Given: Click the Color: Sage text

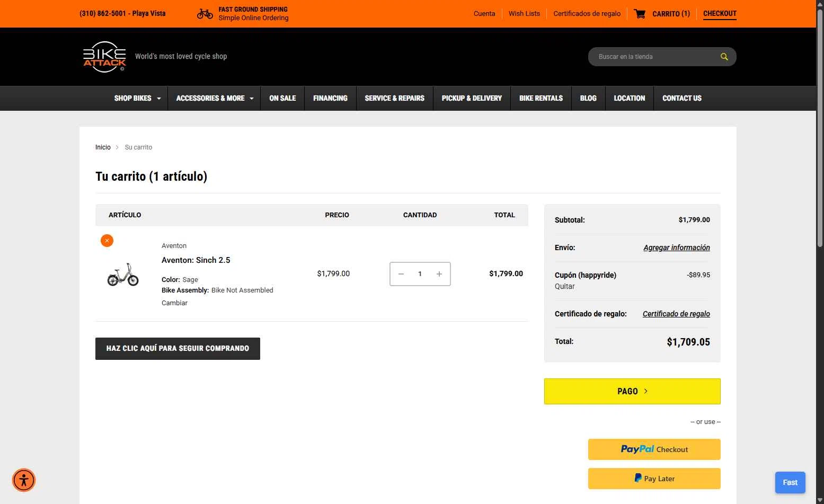Looking at the screenshot, I should point(180,280).
